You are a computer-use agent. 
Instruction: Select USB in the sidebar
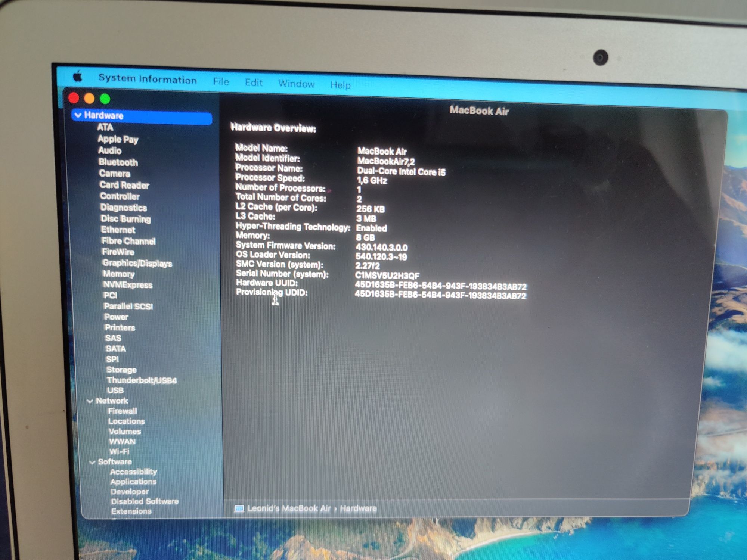(x=115, y=390)
